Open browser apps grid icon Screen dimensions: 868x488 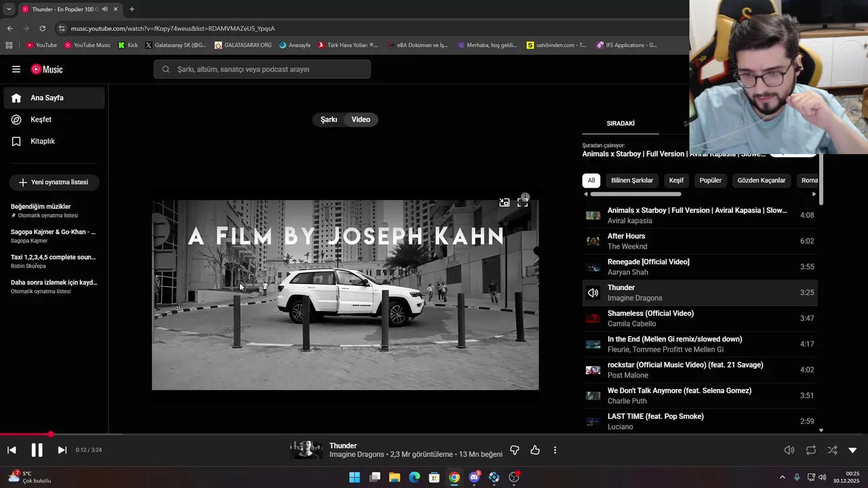coord(9,45)
